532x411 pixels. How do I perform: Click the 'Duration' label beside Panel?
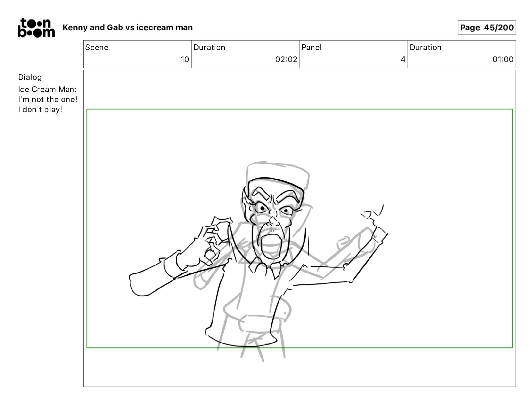[426, 47]
